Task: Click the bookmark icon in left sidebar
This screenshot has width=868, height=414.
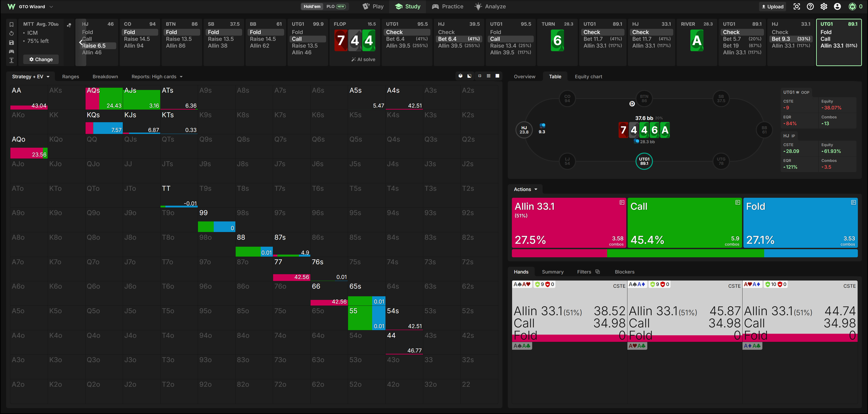Action: 12,25
